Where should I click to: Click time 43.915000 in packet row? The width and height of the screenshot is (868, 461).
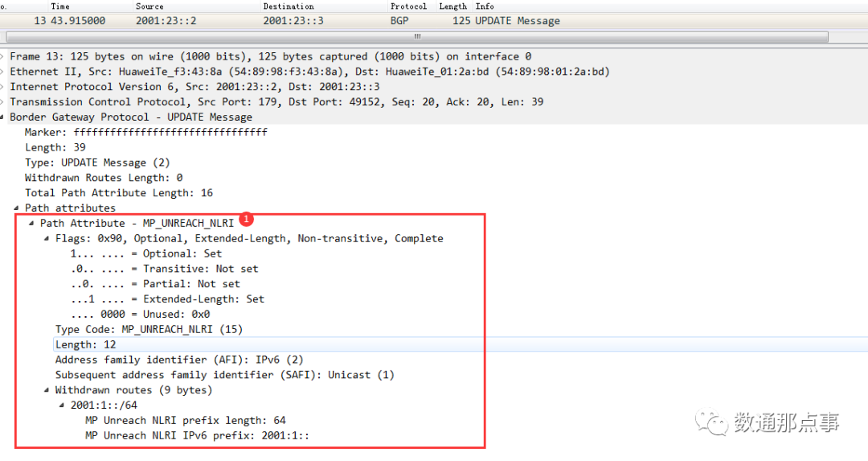tap(77, 21)
